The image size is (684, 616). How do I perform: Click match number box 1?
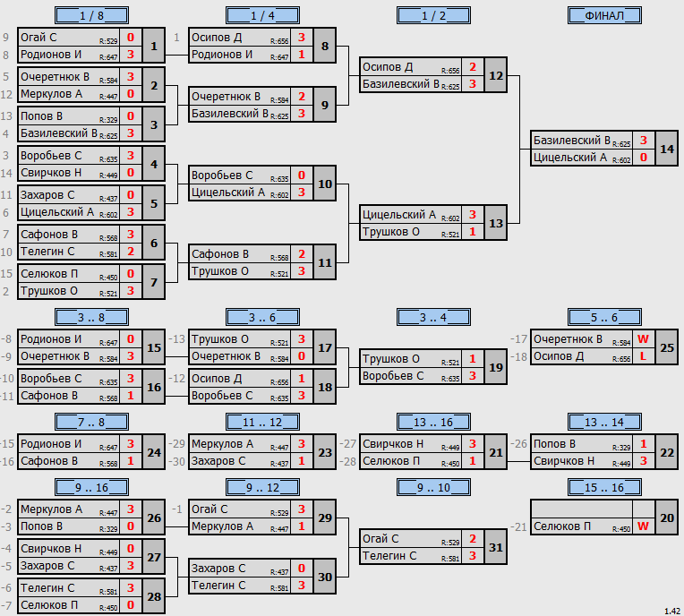pyautogui.click(x=154, y=46)
